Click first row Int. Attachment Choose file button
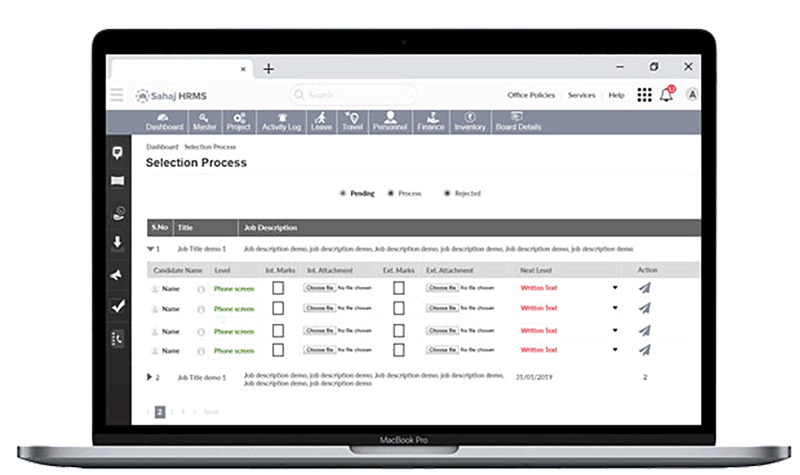 319,288
